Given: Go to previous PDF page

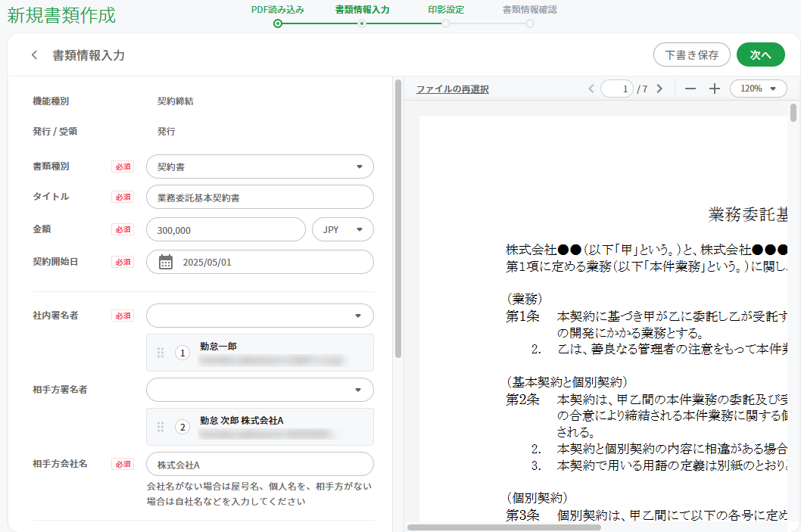Looking at the screenshot, I should pyautogui.click(x=591, y=89).
